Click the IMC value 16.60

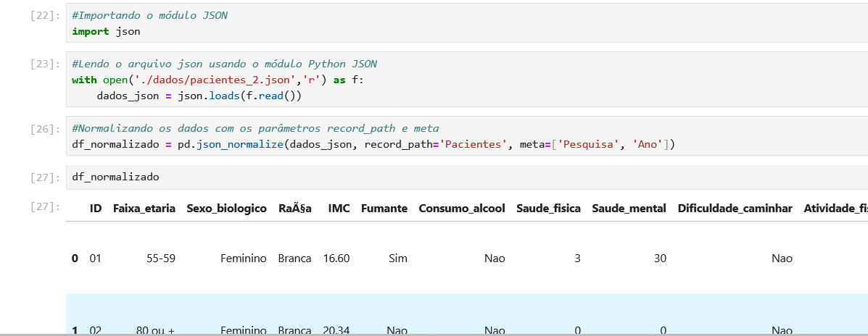click(x=336, y=258)
